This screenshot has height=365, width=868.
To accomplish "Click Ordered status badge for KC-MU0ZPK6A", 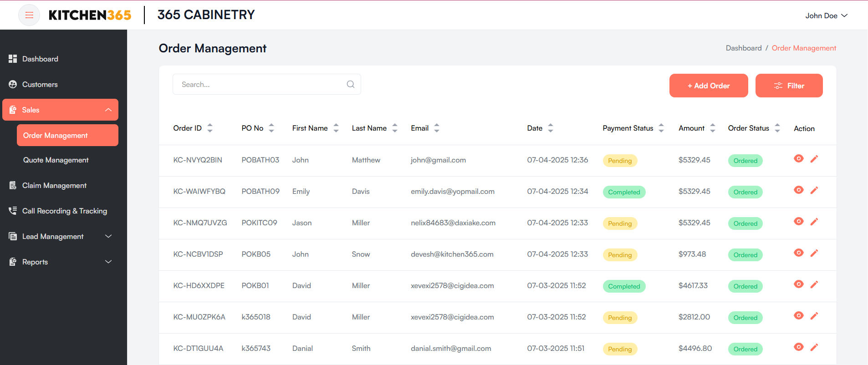I will pyautogui.click(x=745, y=318).
